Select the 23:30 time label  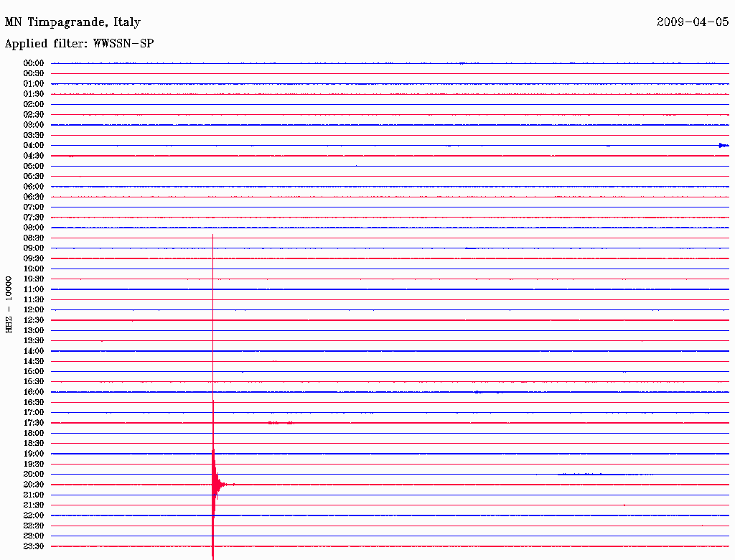[34, 546]
